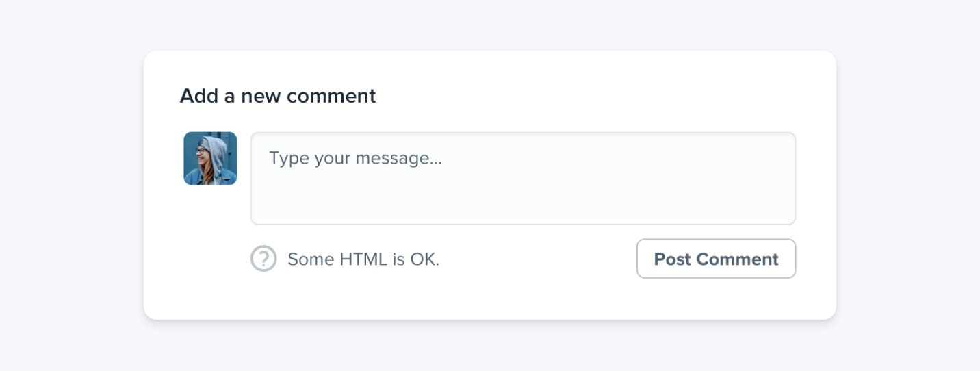Tap the circled '?' next to HTML note

[263, 259]
